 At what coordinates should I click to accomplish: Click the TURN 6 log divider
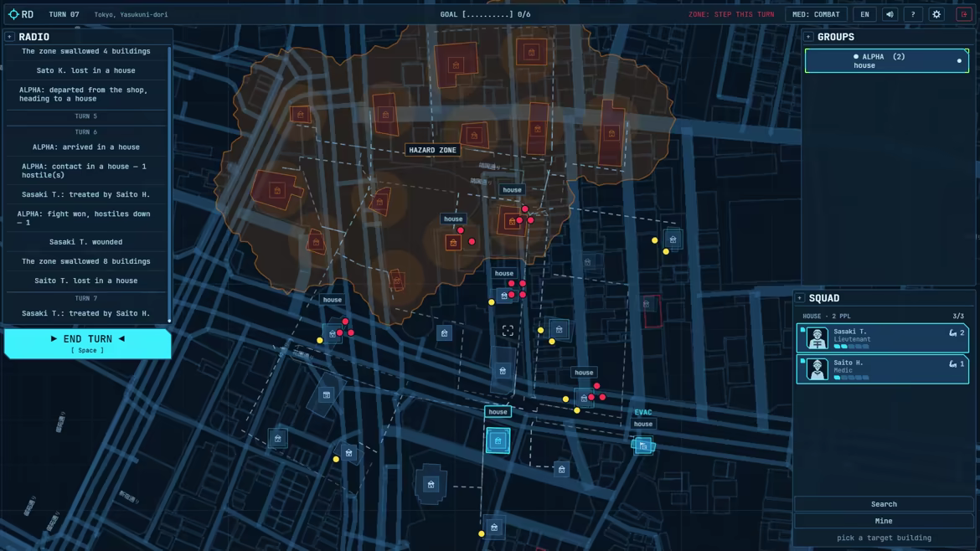(85, 131)
